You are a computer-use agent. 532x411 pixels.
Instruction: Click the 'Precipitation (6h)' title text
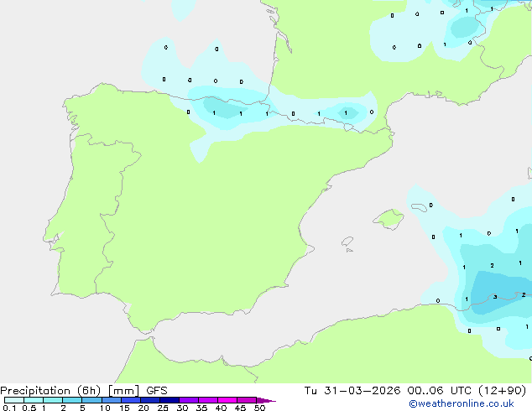[x=50, y=391]
